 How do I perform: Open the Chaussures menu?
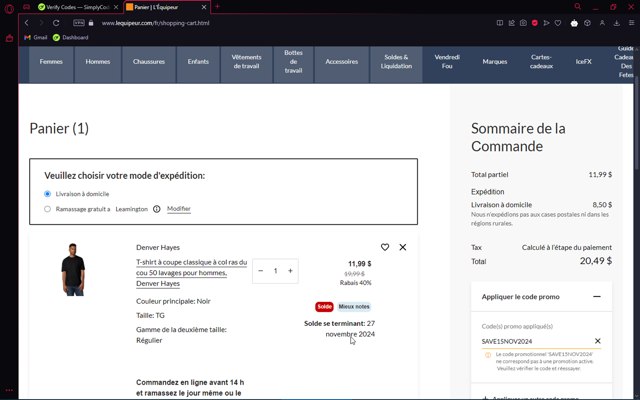point(149,62)
